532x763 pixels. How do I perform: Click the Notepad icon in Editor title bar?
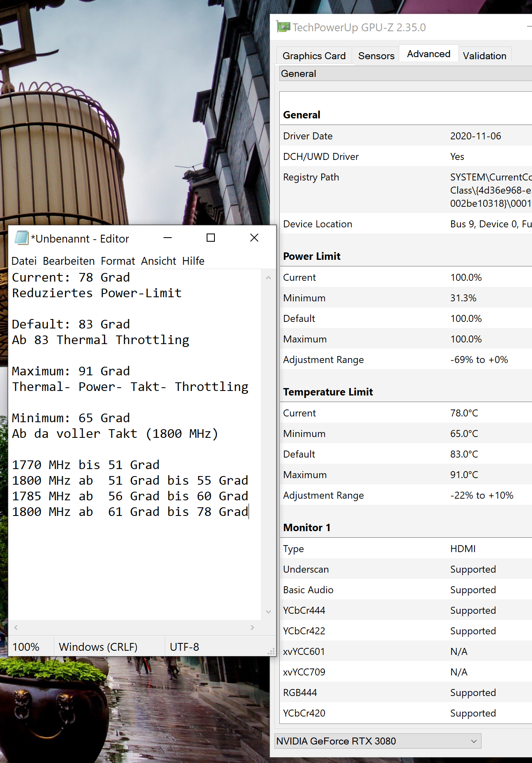pyautogui.click(x=21, y=238)
